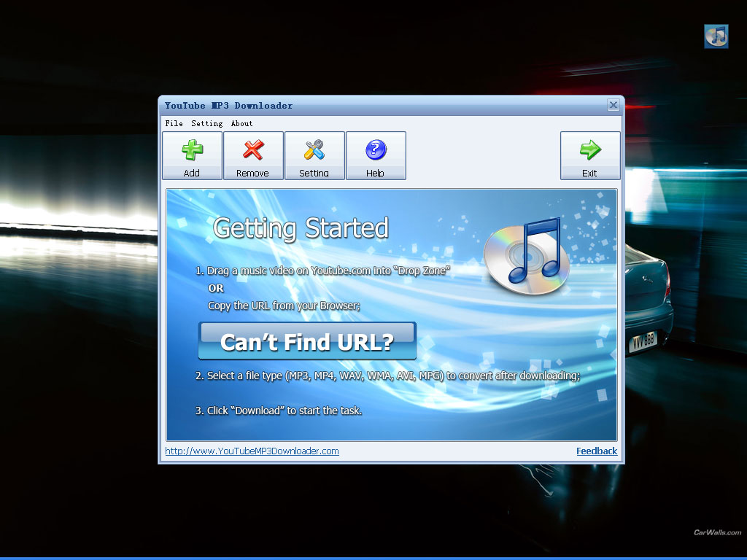
Task: Click the "Getting Started" heading text
Action: [301, 228]
